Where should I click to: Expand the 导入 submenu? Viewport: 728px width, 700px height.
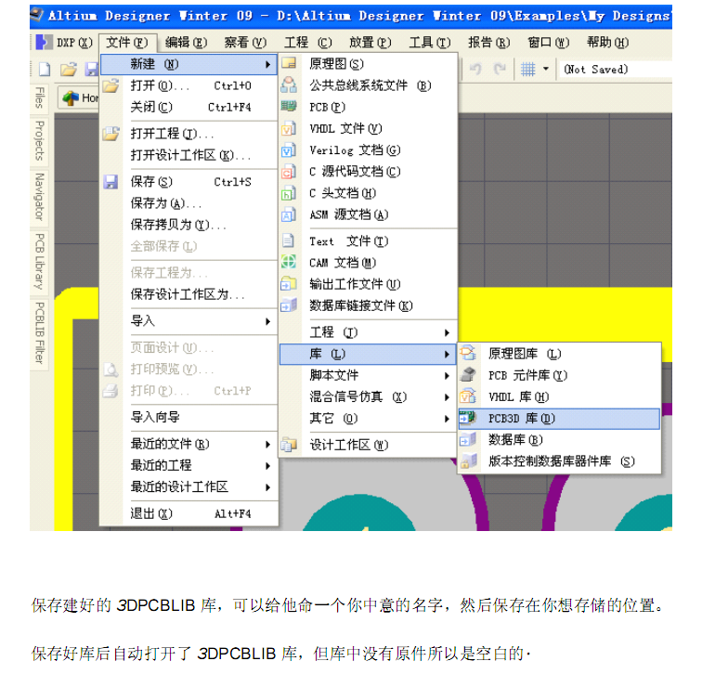pos(188,321)
